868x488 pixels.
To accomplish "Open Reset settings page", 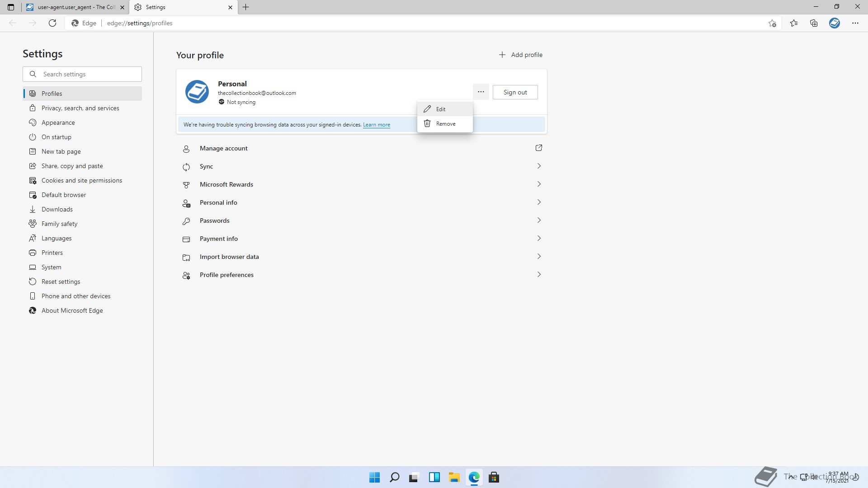I will tap(82, 282).
